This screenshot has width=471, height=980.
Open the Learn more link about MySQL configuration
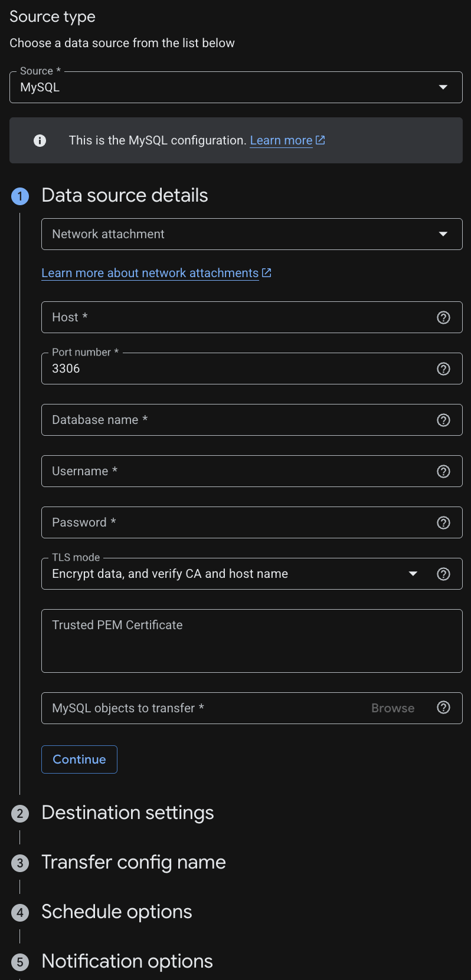tap(282, 140)
